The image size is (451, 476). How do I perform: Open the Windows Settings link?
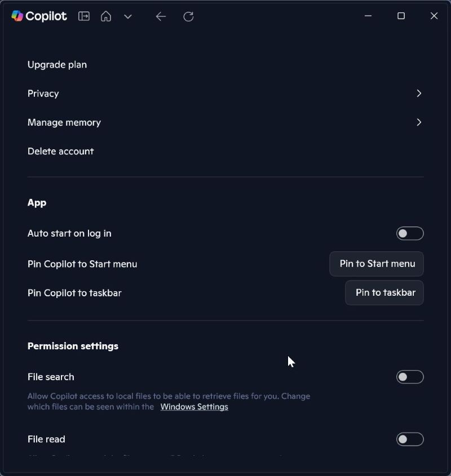pyautogui.click(x=194, y=407)
